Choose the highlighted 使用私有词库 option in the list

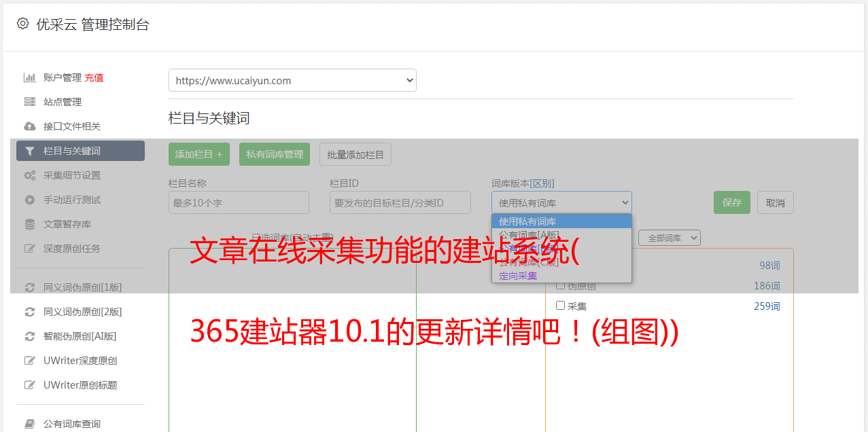click(x=561, y=221)
